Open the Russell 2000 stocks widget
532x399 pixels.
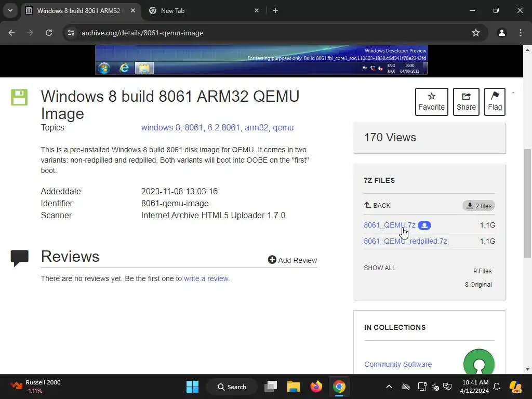pyautogui.click(x=36, y=387)
